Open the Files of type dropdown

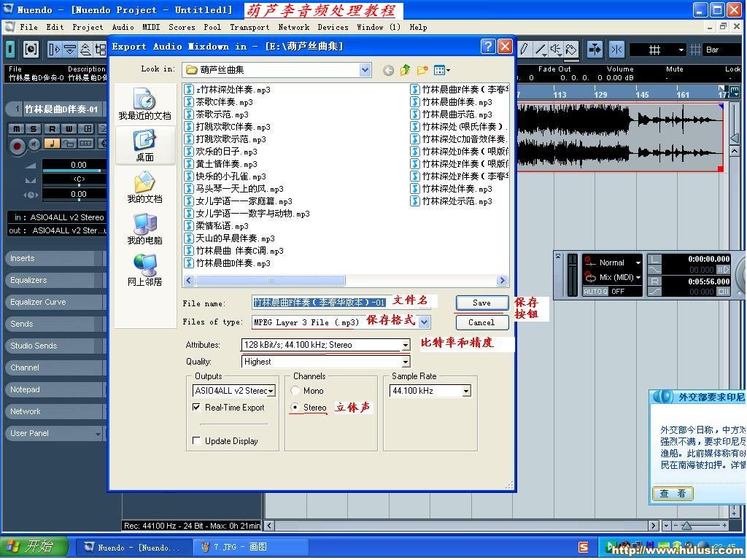[x=425, y=322]
